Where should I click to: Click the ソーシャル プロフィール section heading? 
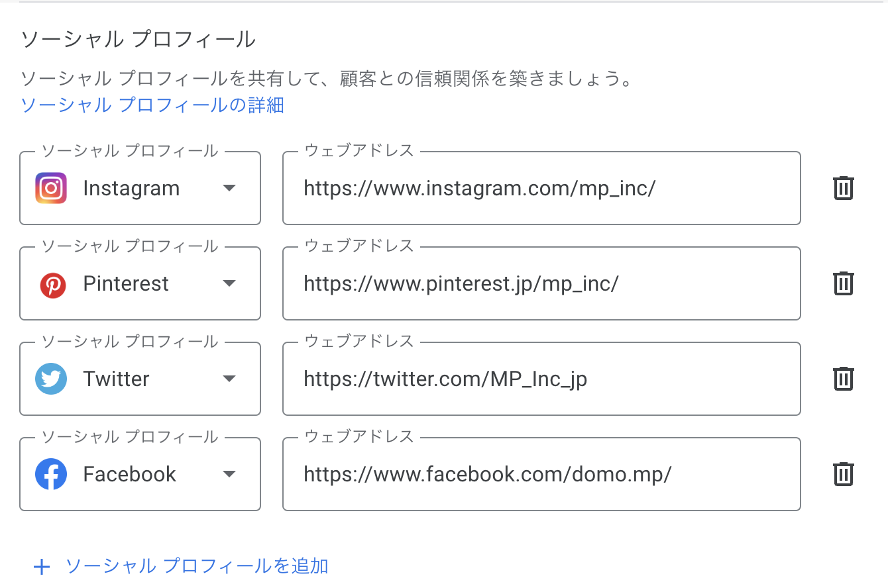[138, 39]
